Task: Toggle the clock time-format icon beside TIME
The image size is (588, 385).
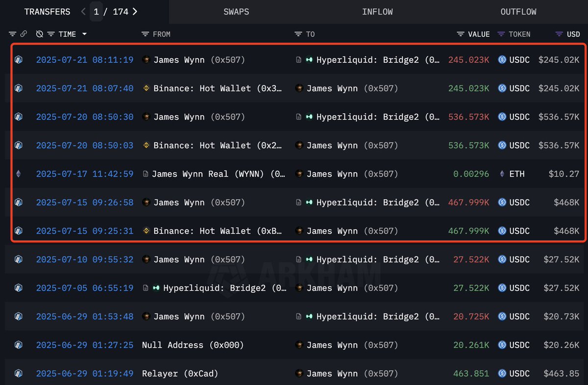Action: 40,34
